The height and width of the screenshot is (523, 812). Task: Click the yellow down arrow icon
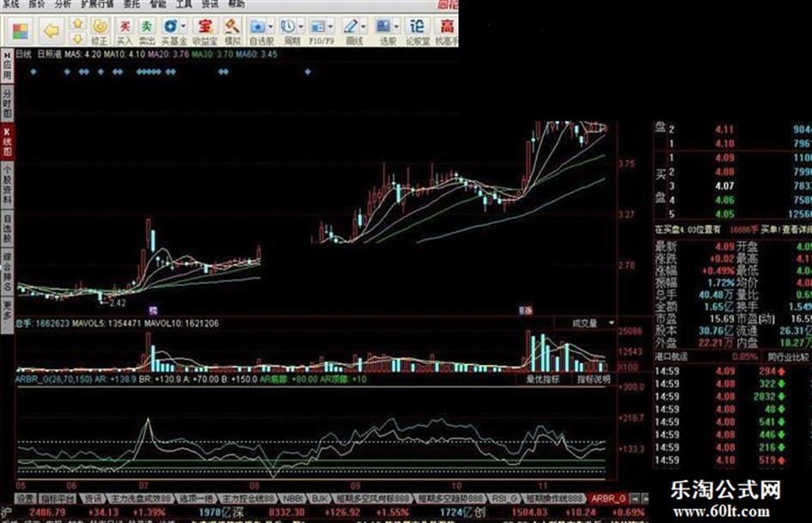point(77,39)
